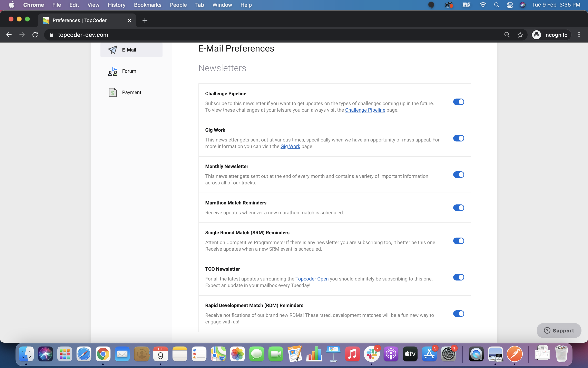Open Mail app in the dock
The height and width of the screenshot is (368, 588).
(122, 354)
